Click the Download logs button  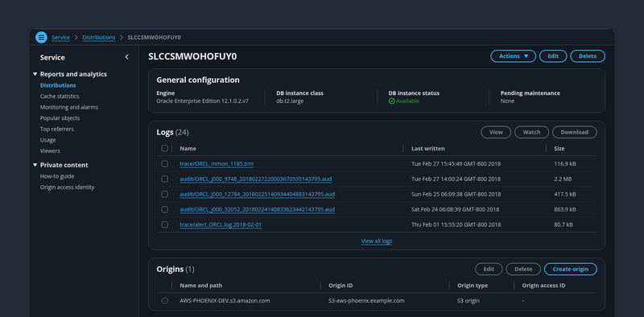pos(574,132)
